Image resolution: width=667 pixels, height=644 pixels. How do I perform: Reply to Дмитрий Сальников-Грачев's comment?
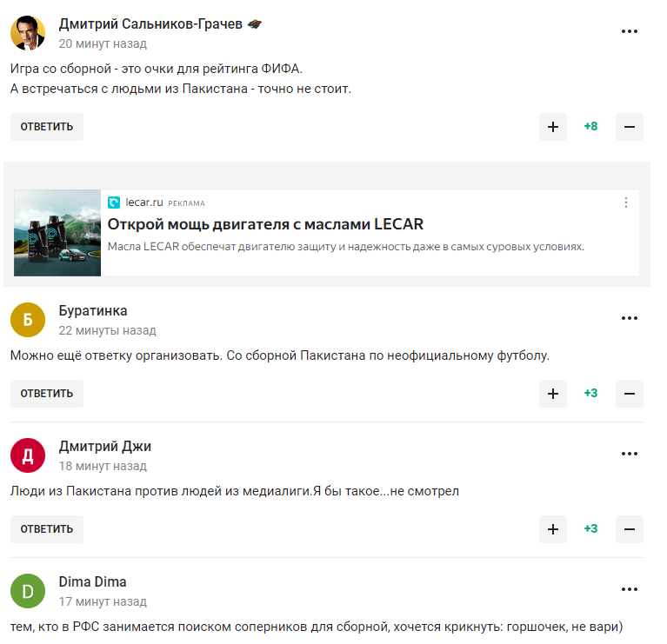coord(47,127)
